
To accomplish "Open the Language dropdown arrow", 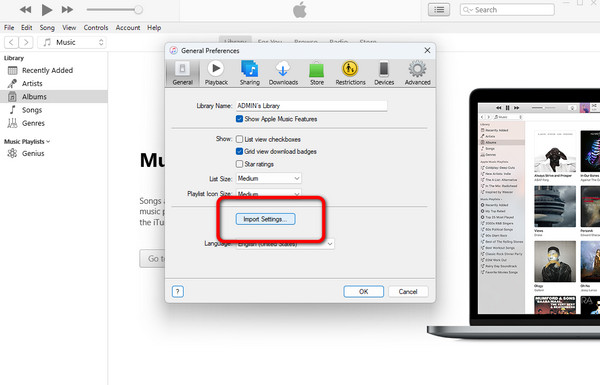I will 329,243.
